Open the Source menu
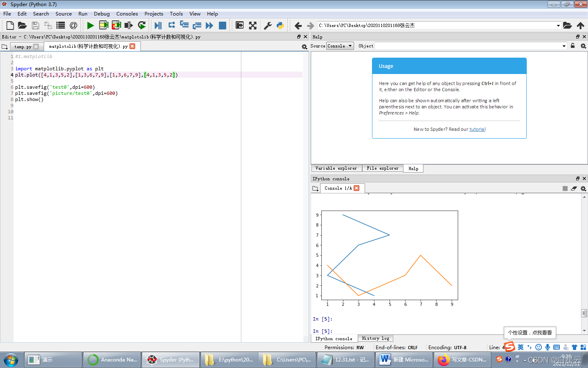 click(64, 13)
